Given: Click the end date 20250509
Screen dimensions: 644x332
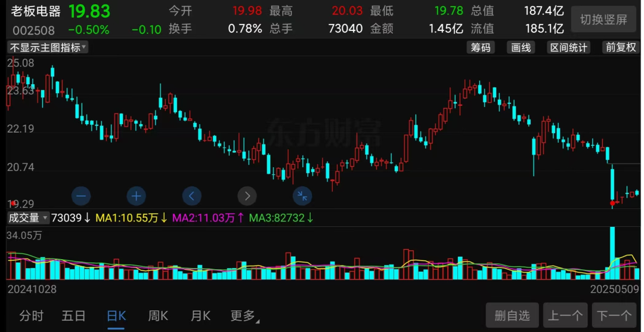Looking at the screenshot, I should (x=614, y=289).
